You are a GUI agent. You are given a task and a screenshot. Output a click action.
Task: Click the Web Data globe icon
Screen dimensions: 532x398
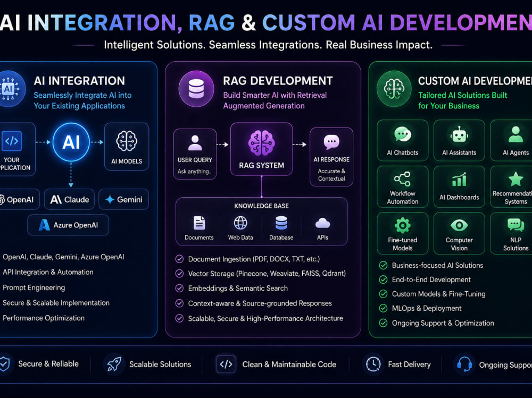click(240, 223)
